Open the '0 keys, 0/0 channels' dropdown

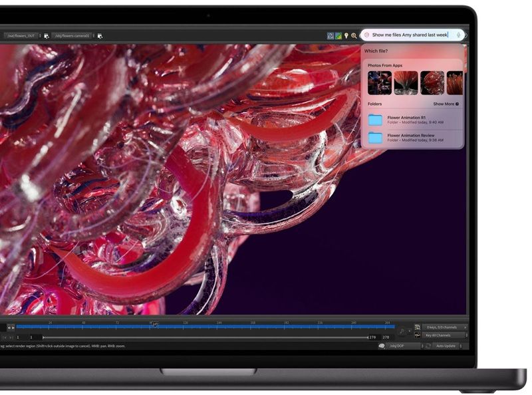tap(444, 327)
